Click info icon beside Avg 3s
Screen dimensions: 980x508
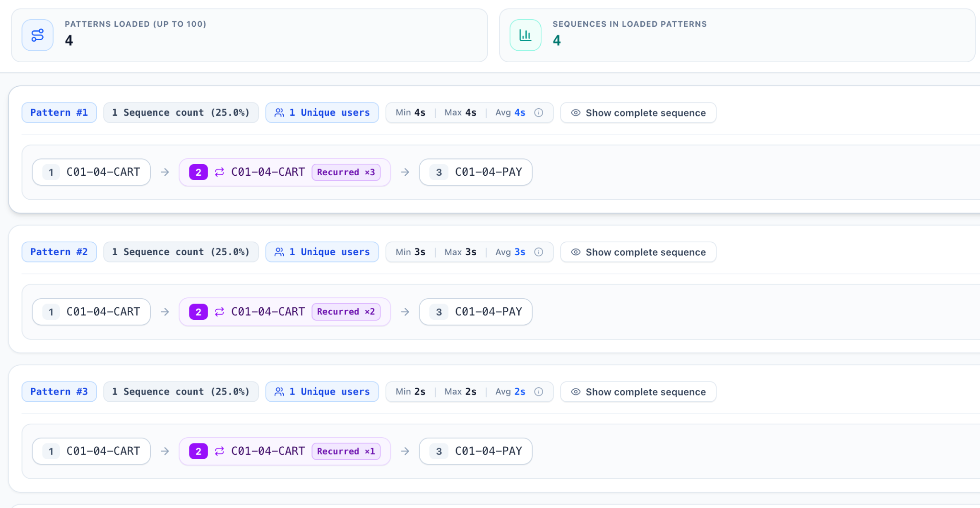(539, 252)
